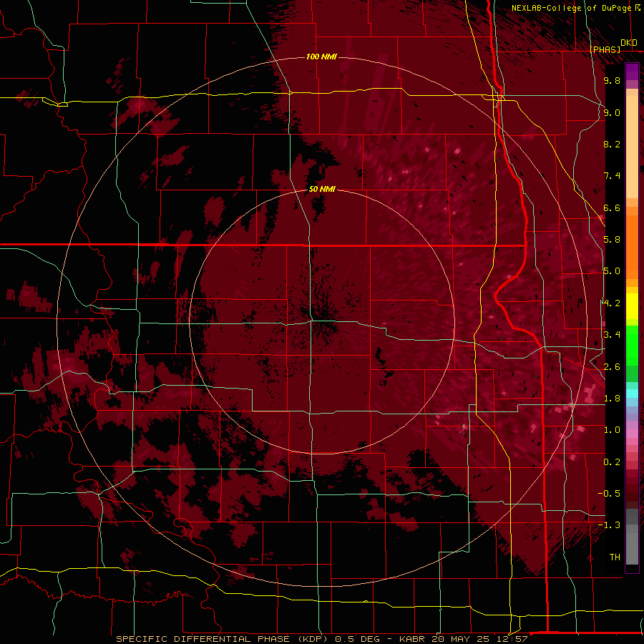644x644 pixels.
Task: Click the 5.0 value on the scale
Action: coord(612,271)
